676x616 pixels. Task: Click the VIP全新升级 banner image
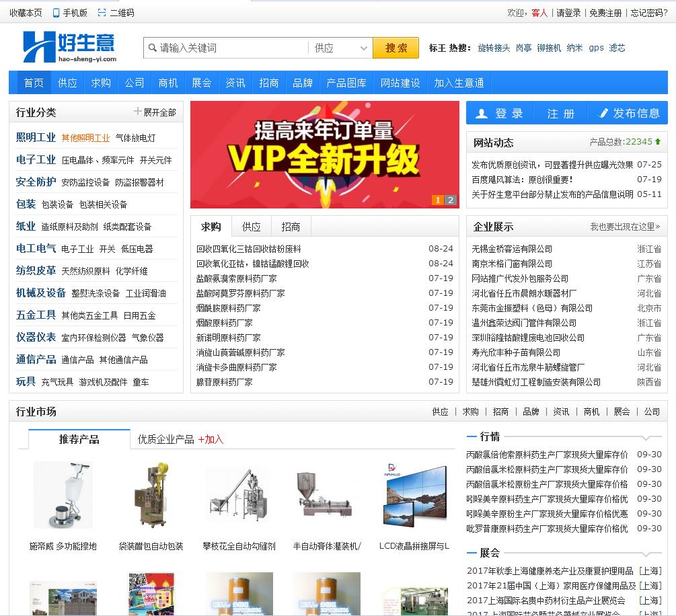tap(325, 155)
